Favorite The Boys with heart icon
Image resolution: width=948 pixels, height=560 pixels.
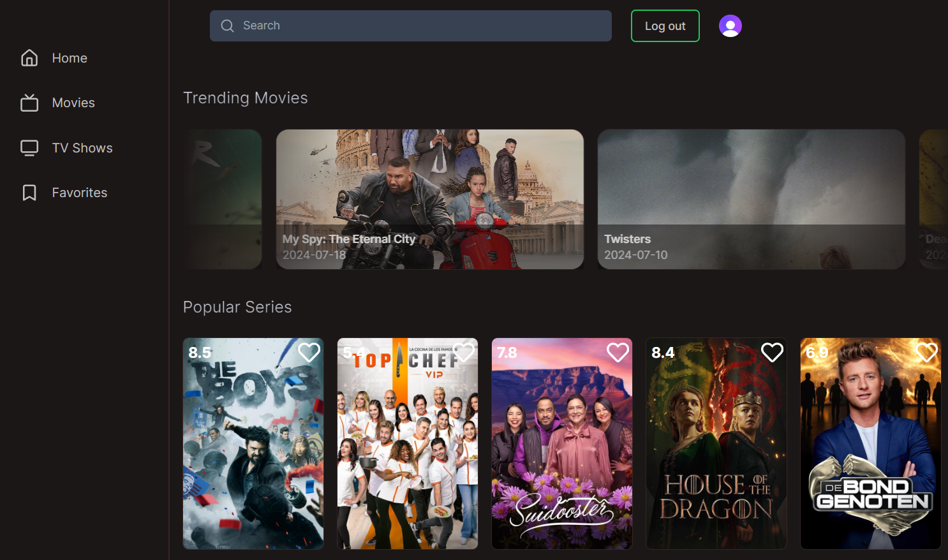pyautogui.click(x=309, y=352)
